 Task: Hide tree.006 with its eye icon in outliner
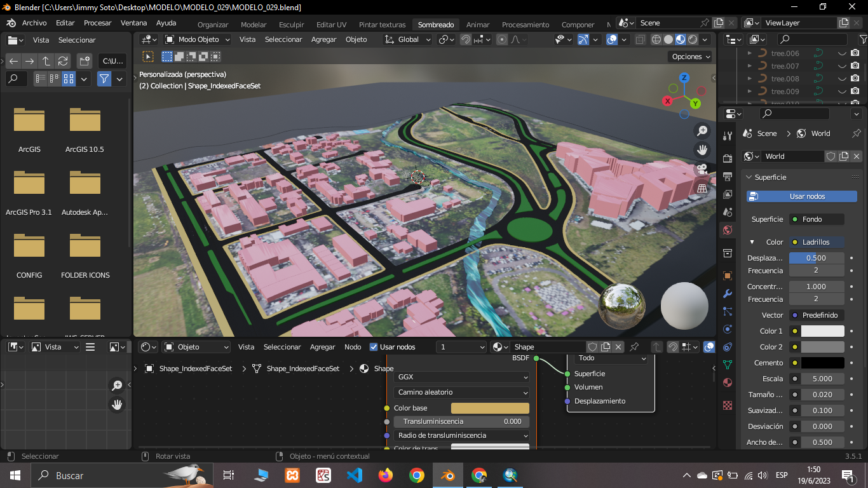[843, 53]
